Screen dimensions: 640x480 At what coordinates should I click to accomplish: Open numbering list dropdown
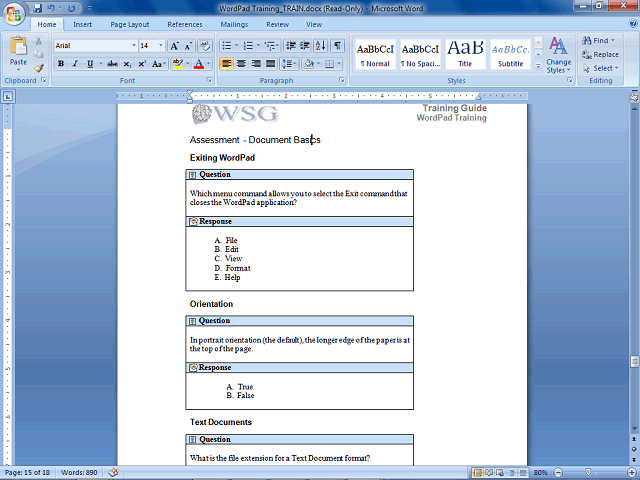click(x=258, y=46)
